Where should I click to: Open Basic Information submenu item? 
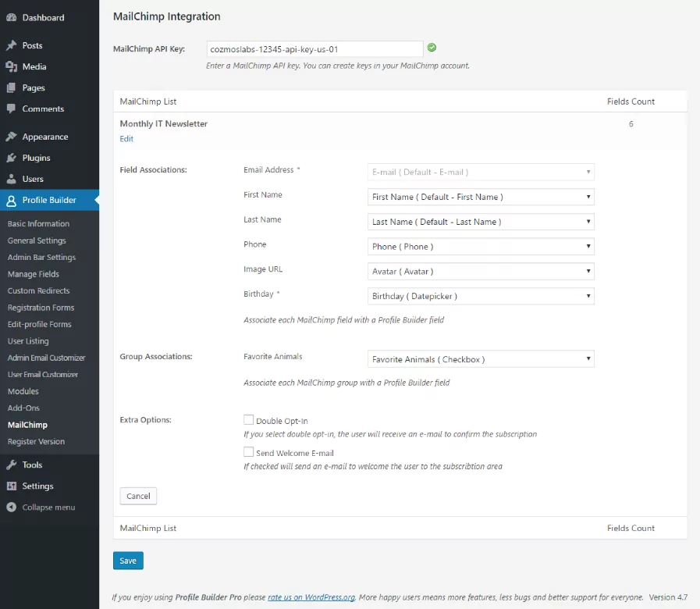38,224
